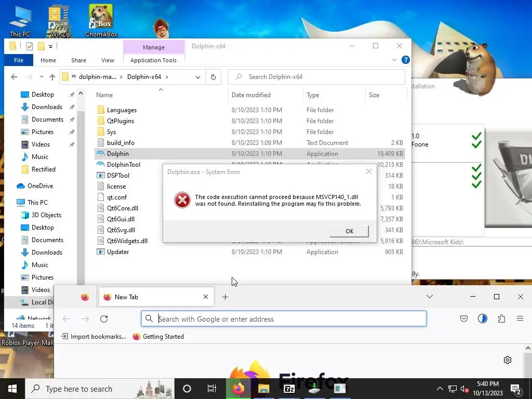Select the Sys folder
This screenshot has width=532, height=399.
click(111, 131)
